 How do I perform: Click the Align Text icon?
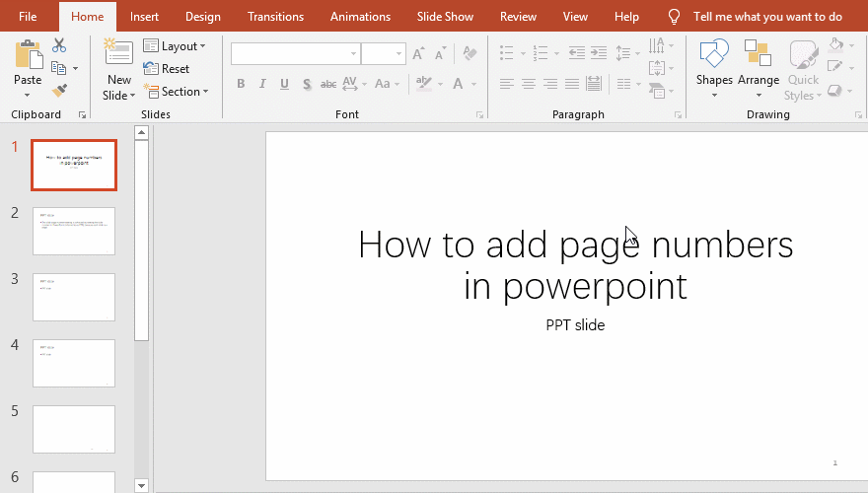pos(657,68)
